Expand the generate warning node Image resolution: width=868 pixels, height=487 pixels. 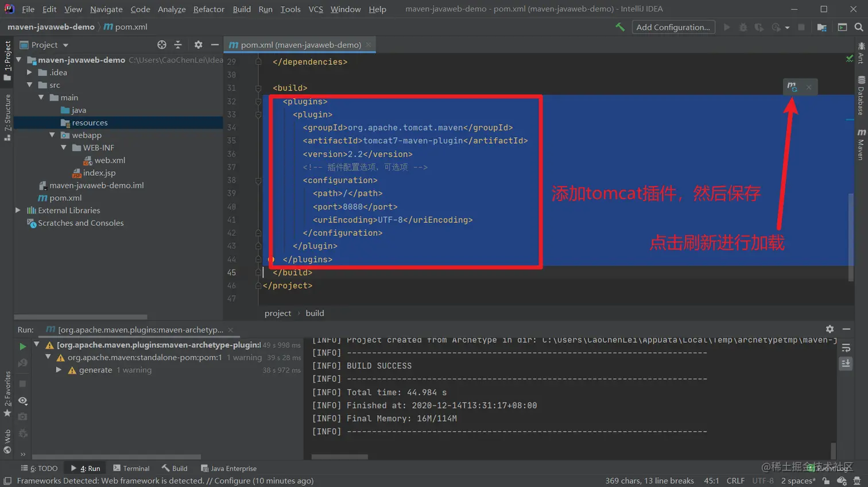coord(59,370)
